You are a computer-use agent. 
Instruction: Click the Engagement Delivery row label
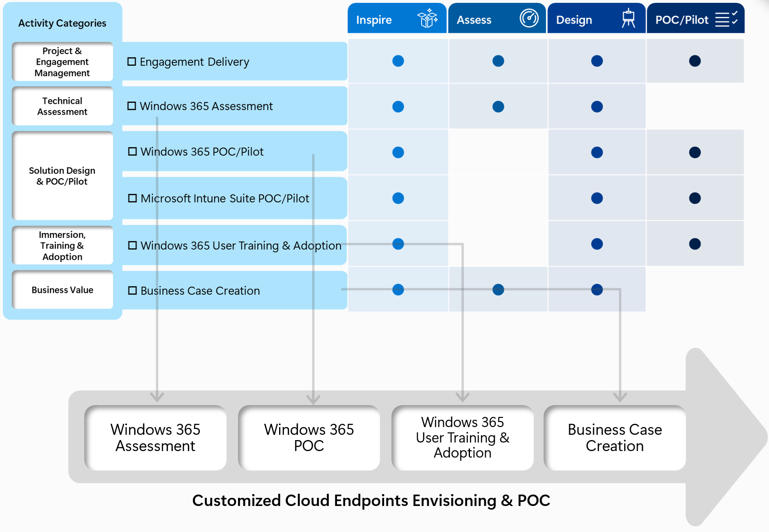[194, 62]
